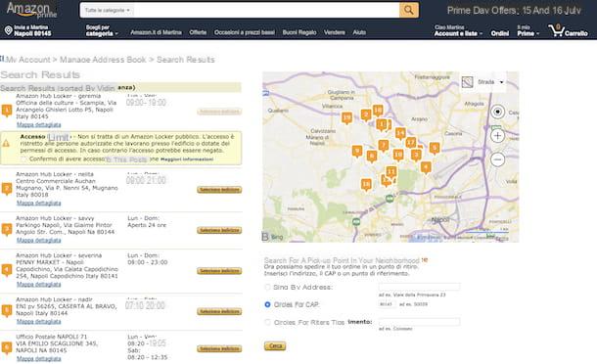Viewport: 597px width, 364px height.
Task: Open the shopping cart Carrello icon
Action: (568, 30)
